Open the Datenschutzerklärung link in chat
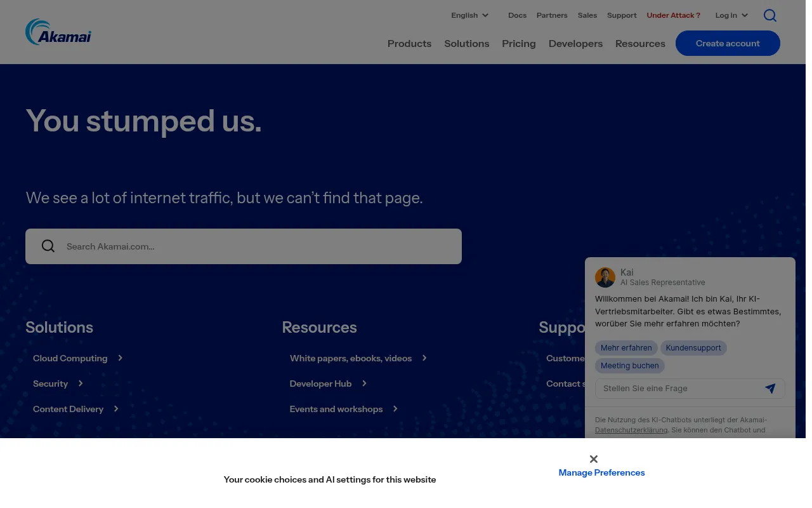Screen dimensions: 812x508 click(x=631, y=430)
